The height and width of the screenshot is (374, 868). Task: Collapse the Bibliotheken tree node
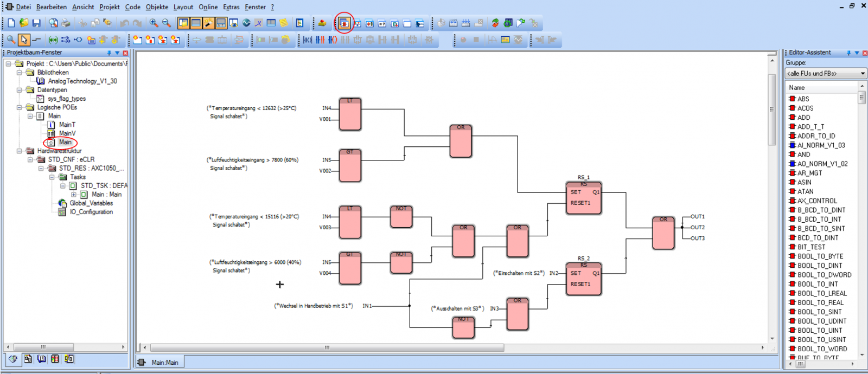20,73
